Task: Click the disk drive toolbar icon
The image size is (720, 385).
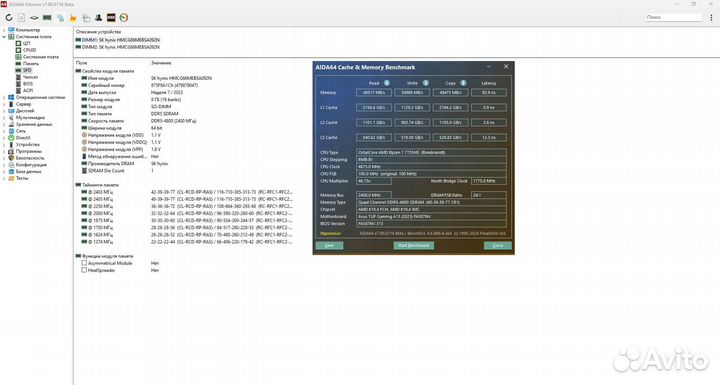Action: pos(34,17)
